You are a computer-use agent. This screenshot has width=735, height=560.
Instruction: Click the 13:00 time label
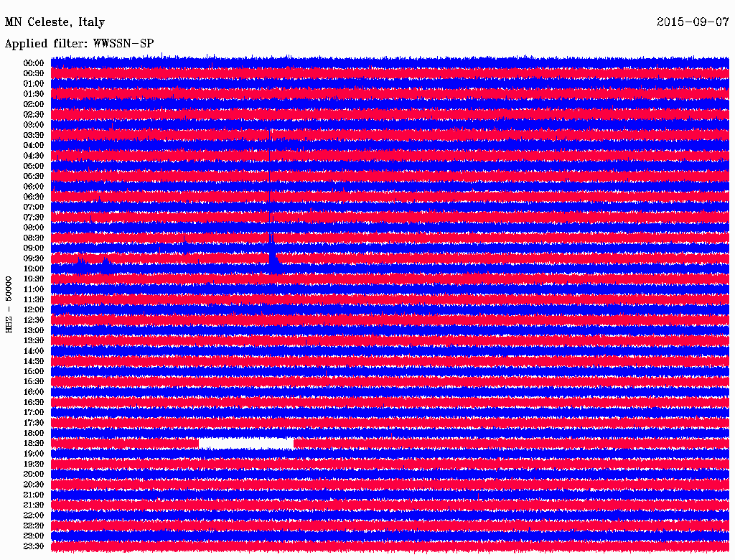pos(34,330)
